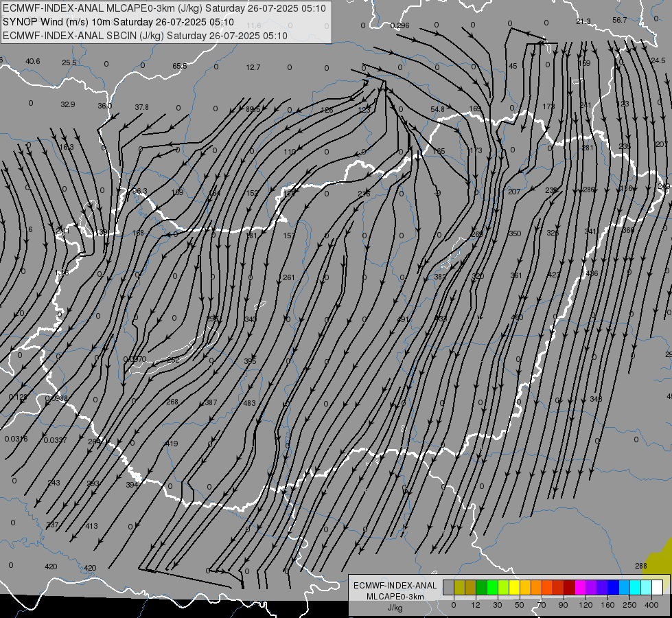The height and width of the screenshot is (618, 672).
Task: Click the map value 25.5
Action: 69,62
